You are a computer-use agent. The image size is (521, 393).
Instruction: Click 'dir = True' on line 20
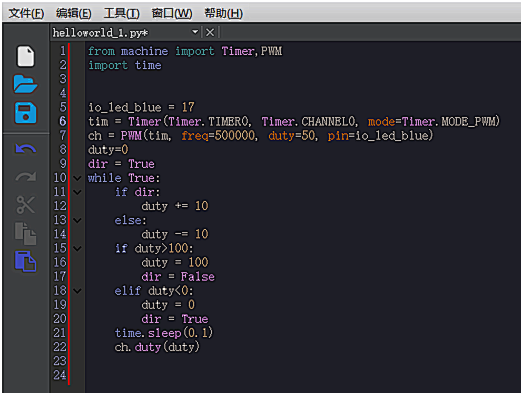pyautogui.click(x=175, y=319)
